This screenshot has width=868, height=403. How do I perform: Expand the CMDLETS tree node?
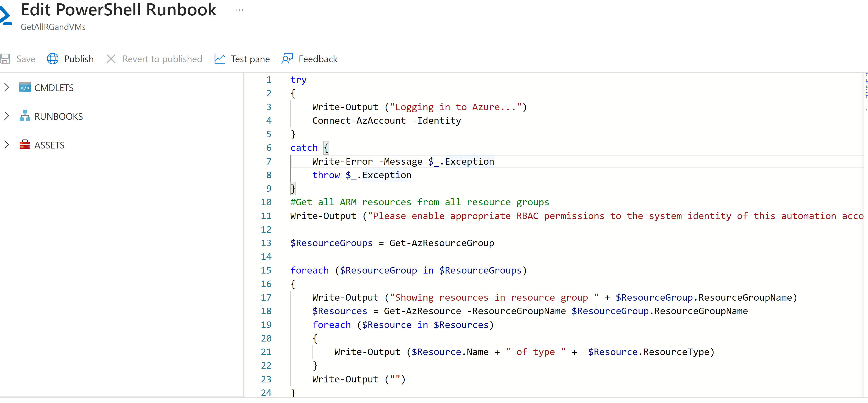7,87
